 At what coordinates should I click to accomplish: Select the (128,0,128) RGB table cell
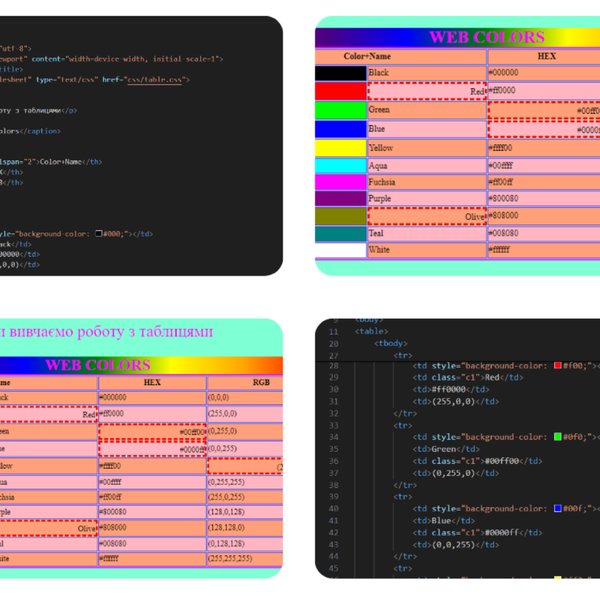[x=245, y=512]
